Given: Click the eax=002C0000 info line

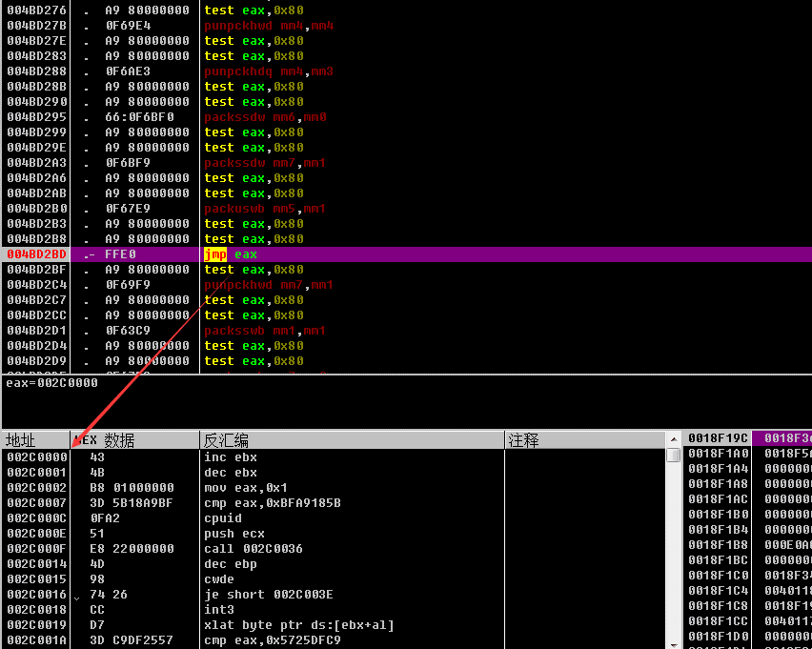Looking at the screenshot, I should [51, 383].
